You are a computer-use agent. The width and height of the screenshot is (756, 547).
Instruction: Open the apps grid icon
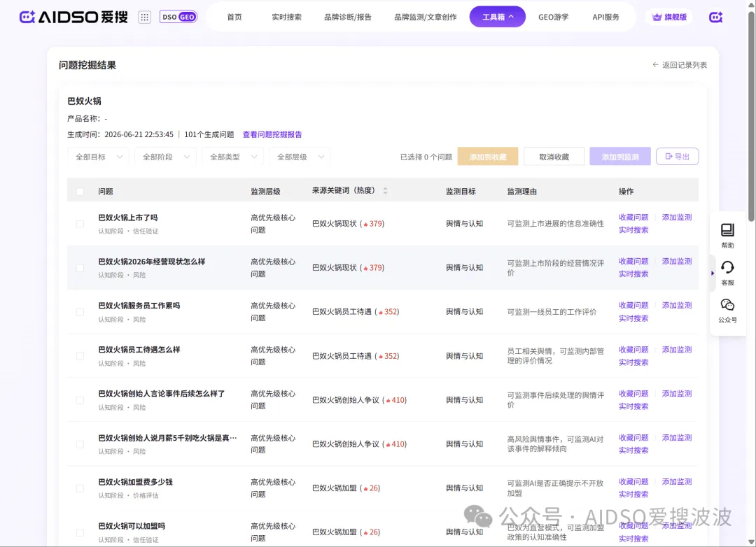[x=144, y=17]
